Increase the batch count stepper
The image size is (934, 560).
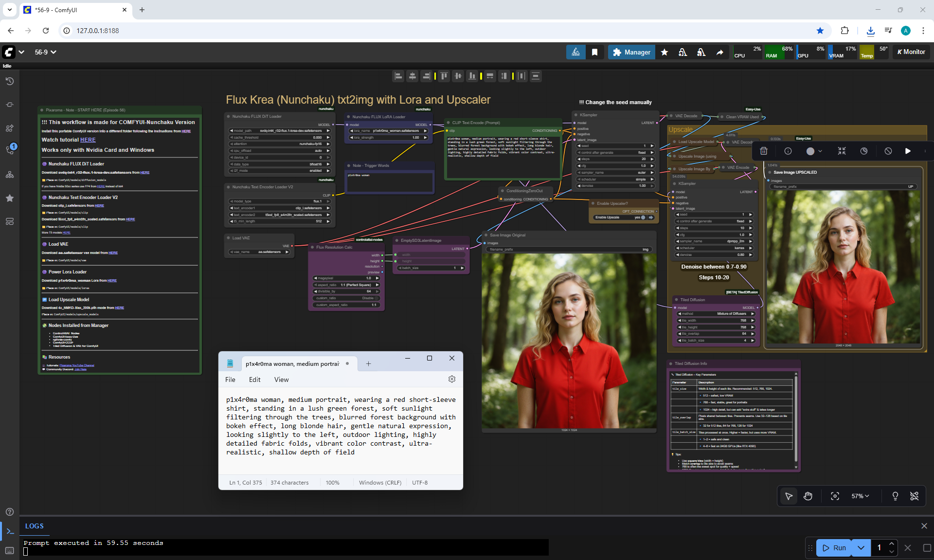[x=891, y=543]
